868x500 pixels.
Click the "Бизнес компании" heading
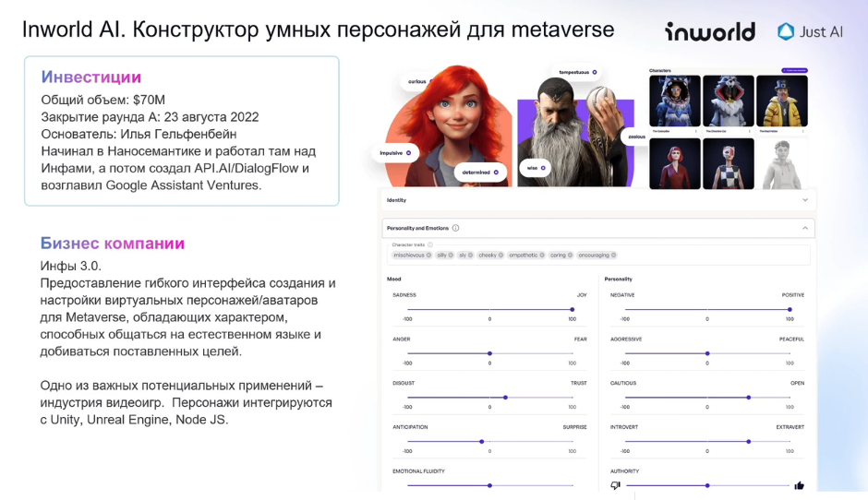(x=113, y=244)
